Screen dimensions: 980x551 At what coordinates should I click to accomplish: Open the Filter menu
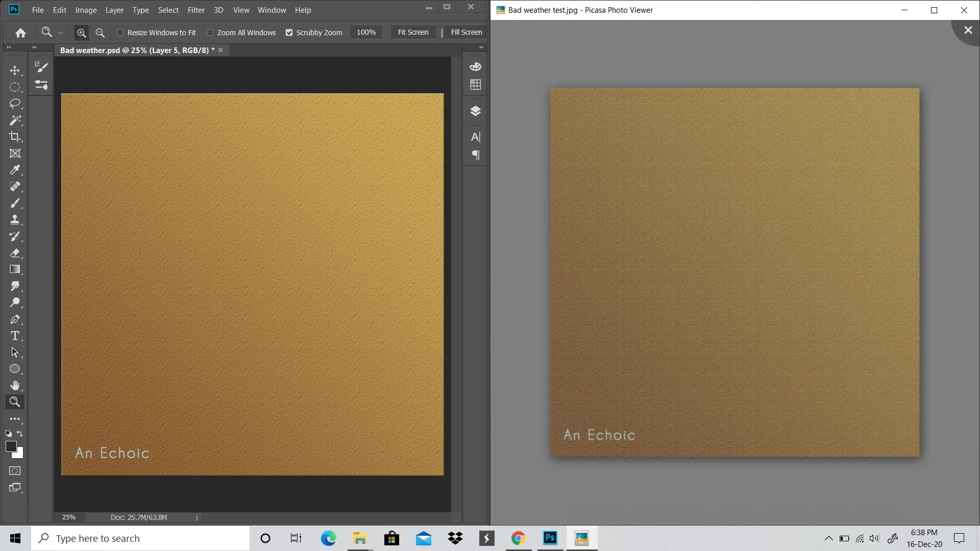tap(196, 10)
